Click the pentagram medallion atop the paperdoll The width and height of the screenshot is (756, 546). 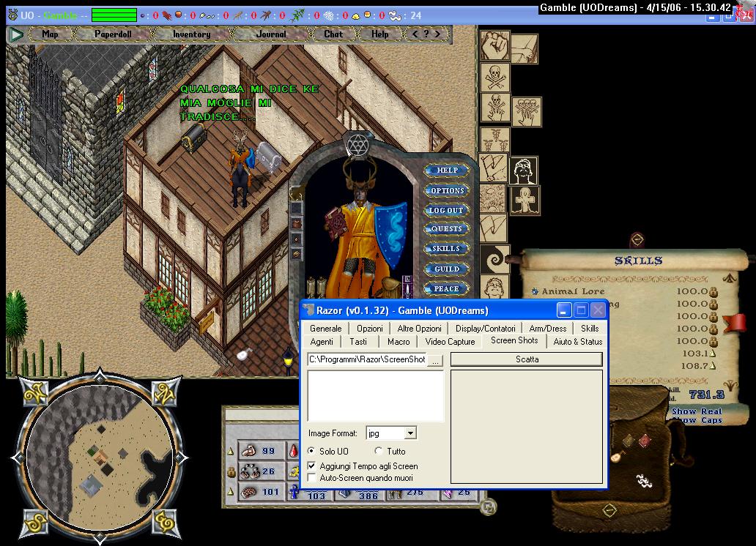[357, 144]
